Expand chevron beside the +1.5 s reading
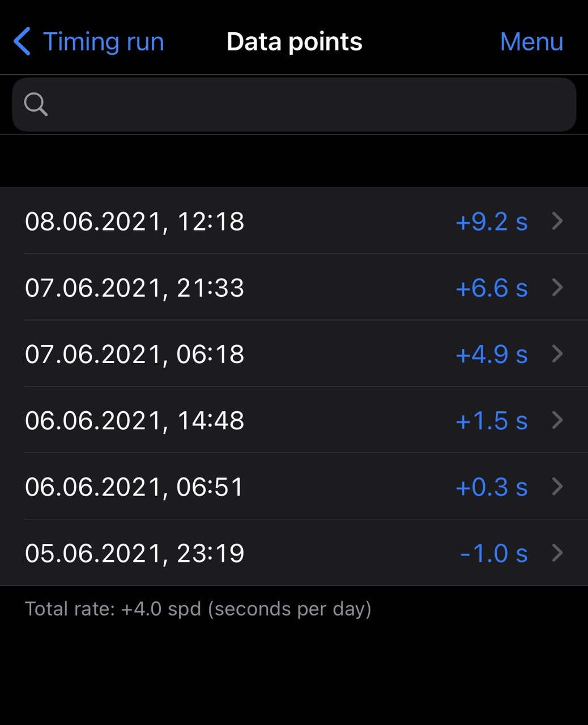 pyautogui.click(x=557, y=420)
